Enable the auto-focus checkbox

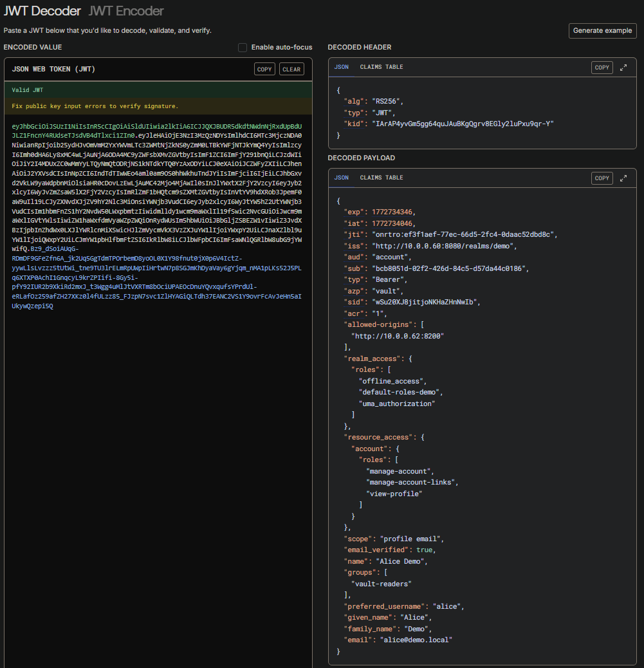pos(243,48)
